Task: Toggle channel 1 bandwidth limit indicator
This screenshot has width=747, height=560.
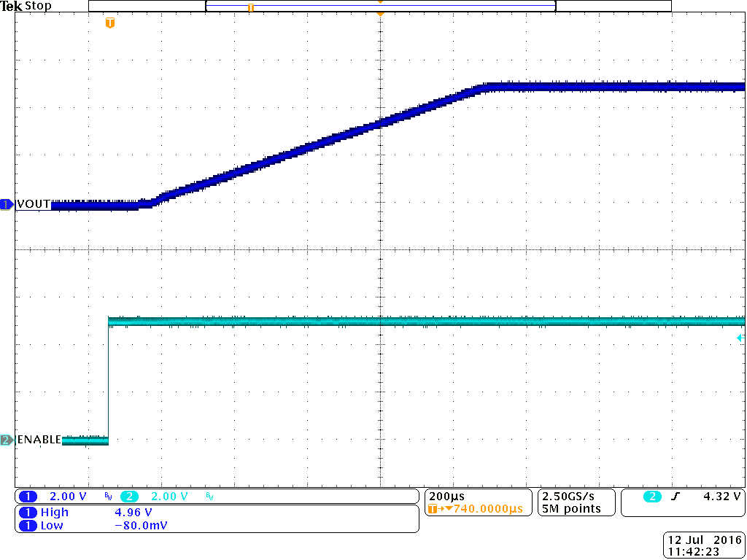Action: tap(108, 496)
